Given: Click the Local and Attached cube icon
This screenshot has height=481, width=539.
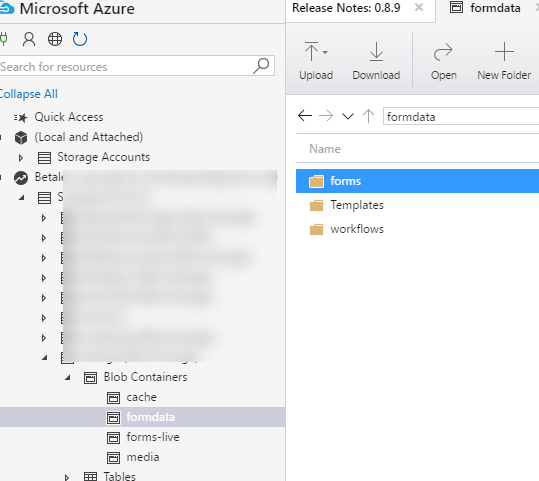Looking at the screenshot, I should [21, 138].
